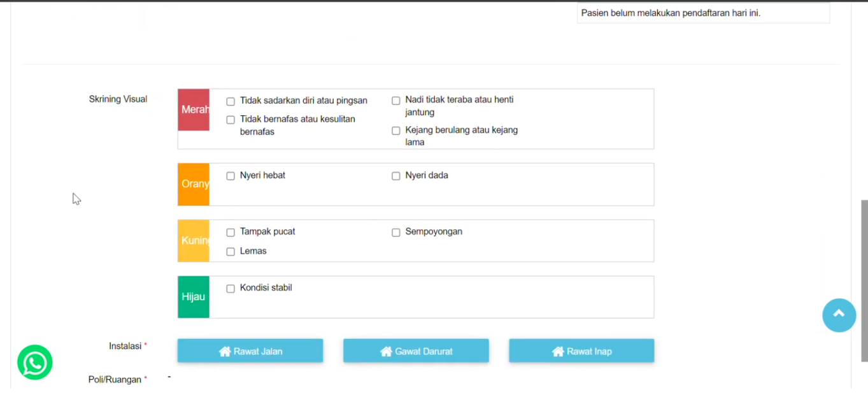Click the red Merah triage label

pyautogui.click(x=194, y=110)
